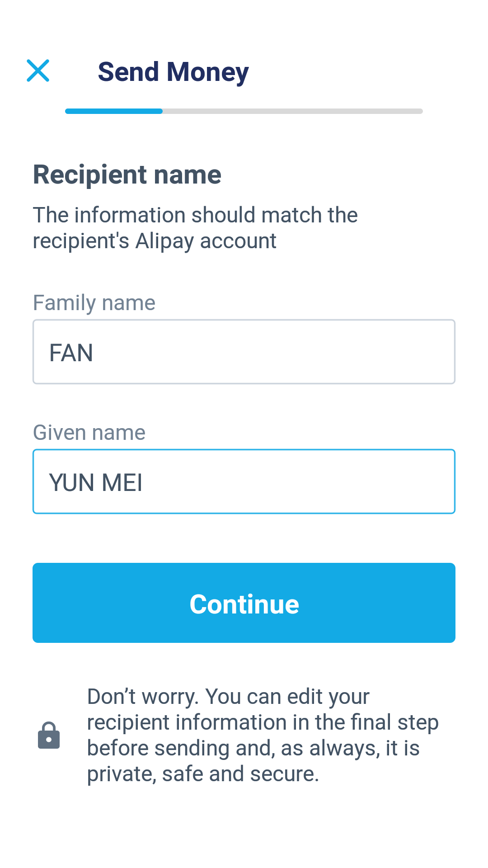Click the blue filled progress segment
Screen dimensions: 488x868
click(x=114, y=111)
